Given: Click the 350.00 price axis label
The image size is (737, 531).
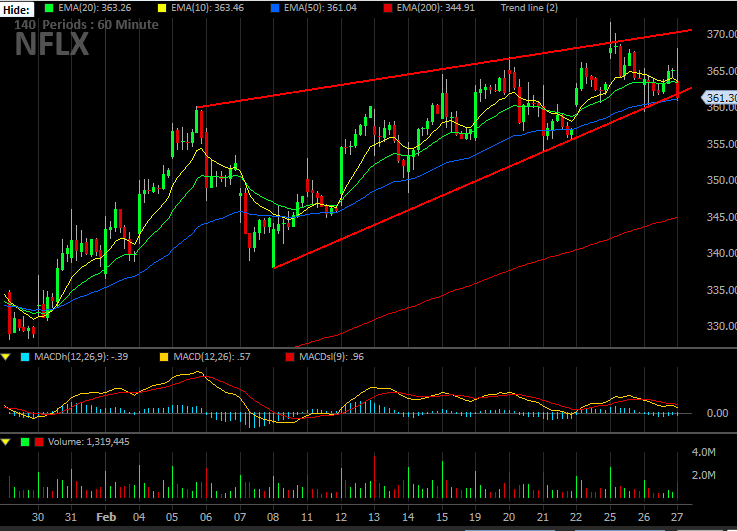Looking at the screenshot, I should tap(721, 180).
